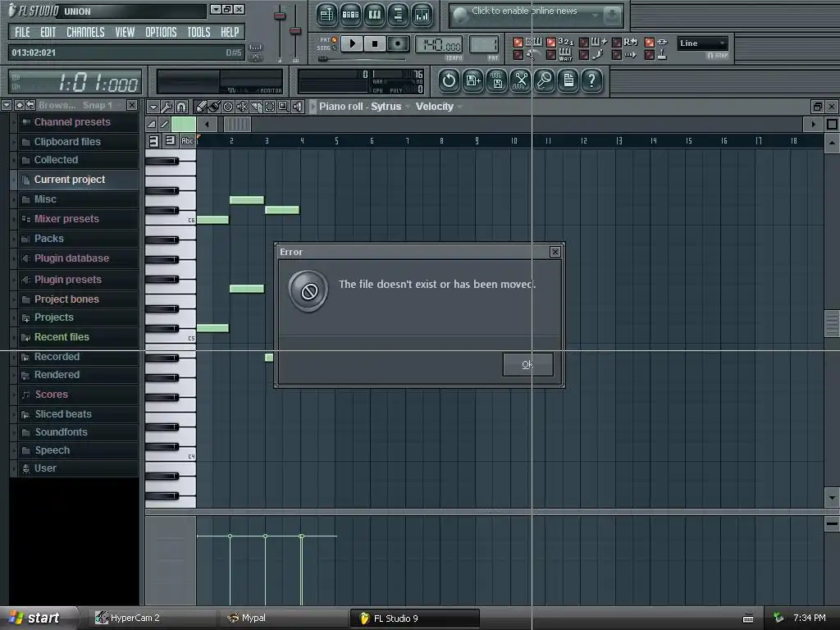Open the piano roll options menu arrow
840x630 pixels.
click(x=153, y=107)
